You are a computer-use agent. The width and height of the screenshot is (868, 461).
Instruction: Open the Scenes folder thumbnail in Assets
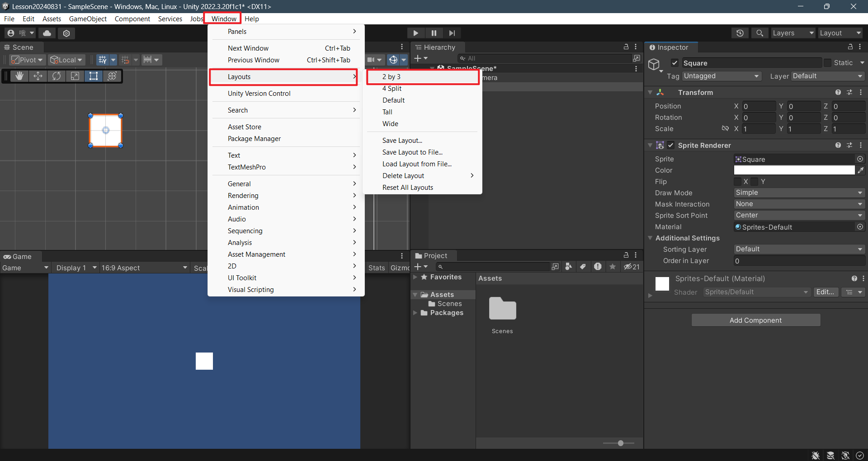pyautogui.click(x=502, y=310)
